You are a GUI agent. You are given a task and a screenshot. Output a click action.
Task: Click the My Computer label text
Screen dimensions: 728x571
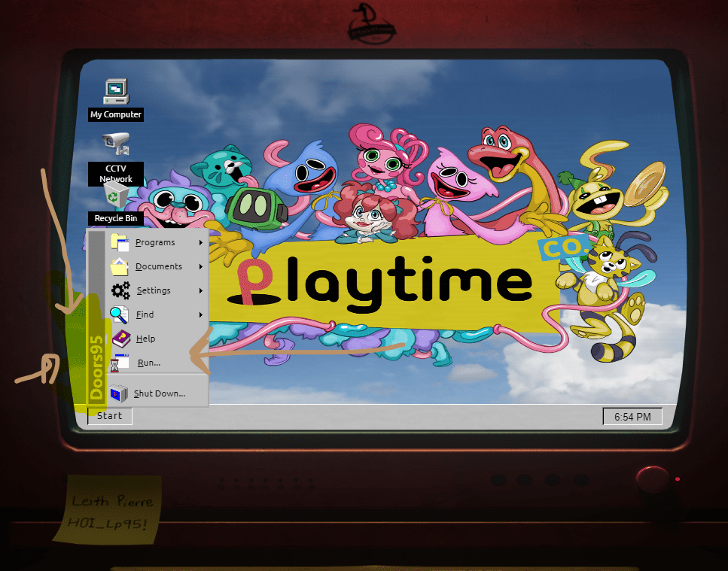point(116,114)
